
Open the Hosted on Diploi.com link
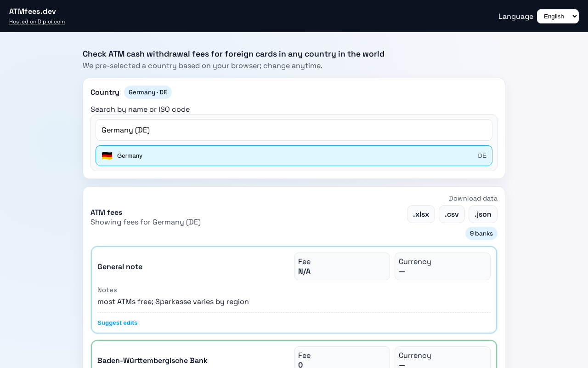tap(37, 22)
